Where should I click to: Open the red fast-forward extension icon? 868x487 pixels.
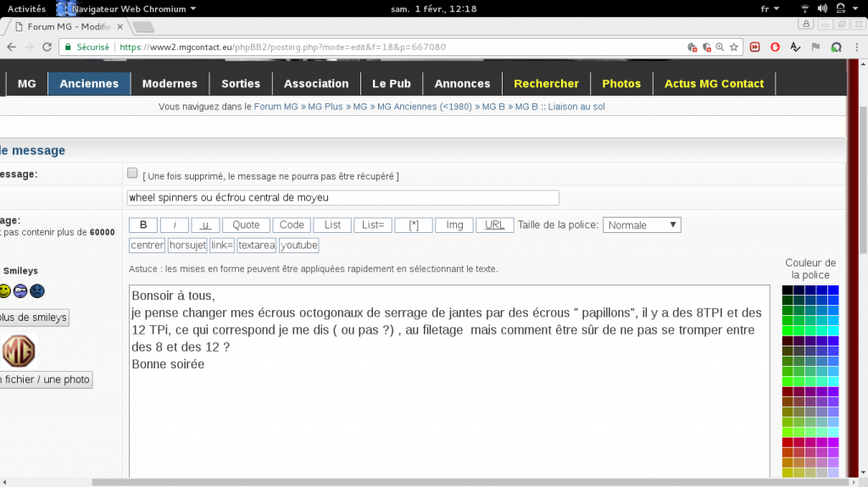click(755, 47)
